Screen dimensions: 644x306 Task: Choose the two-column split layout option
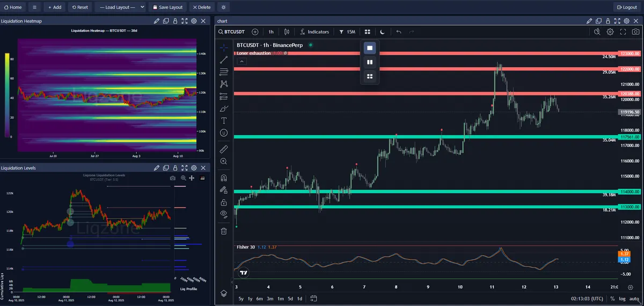click(369, 62)
